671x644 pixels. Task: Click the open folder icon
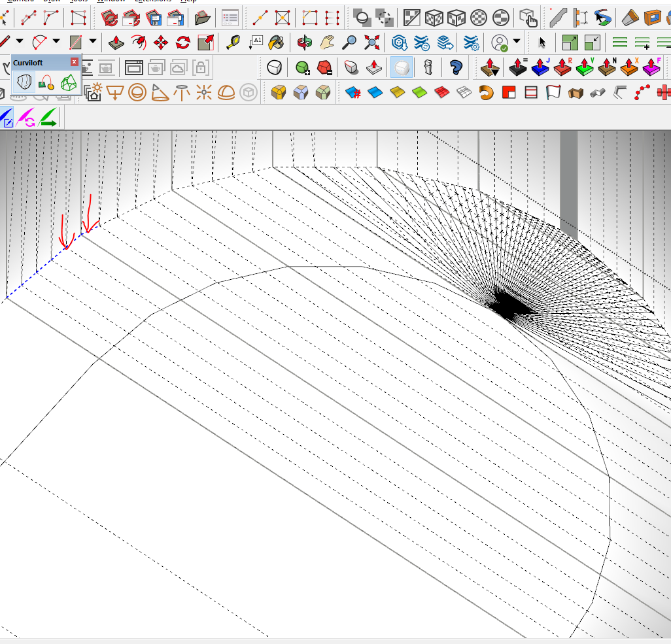coord(202,18)
